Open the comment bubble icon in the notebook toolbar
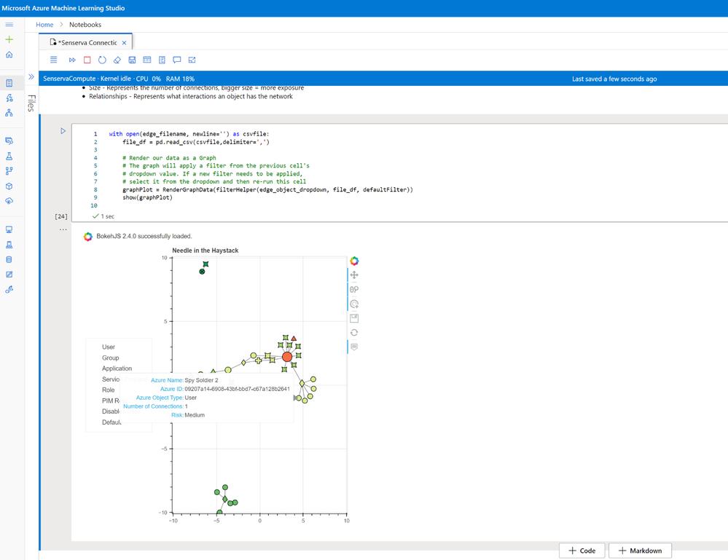Image resolution: width=728 pixels, height=560 pixels. (177, 60)
